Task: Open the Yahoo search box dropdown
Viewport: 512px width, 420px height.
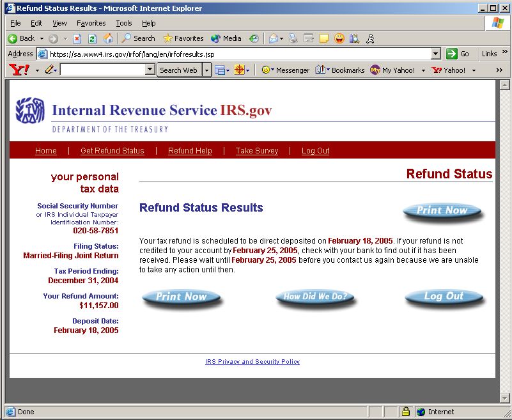Action: (150, 70)
